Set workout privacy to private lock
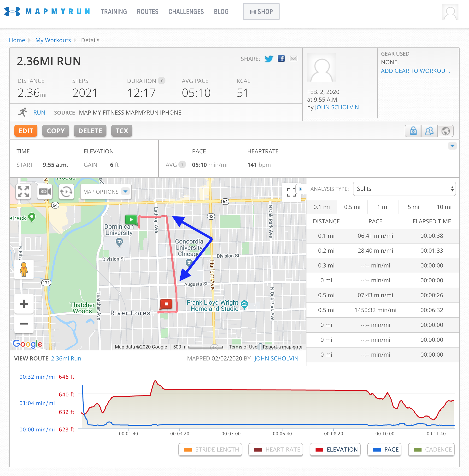This screenshot has width=469, height=476. click(413, 131)
